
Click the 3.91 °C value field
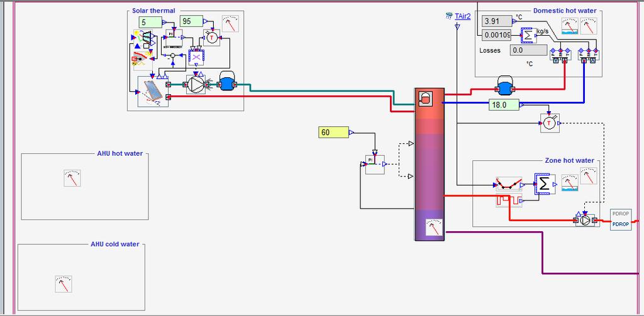click(497, 21)
